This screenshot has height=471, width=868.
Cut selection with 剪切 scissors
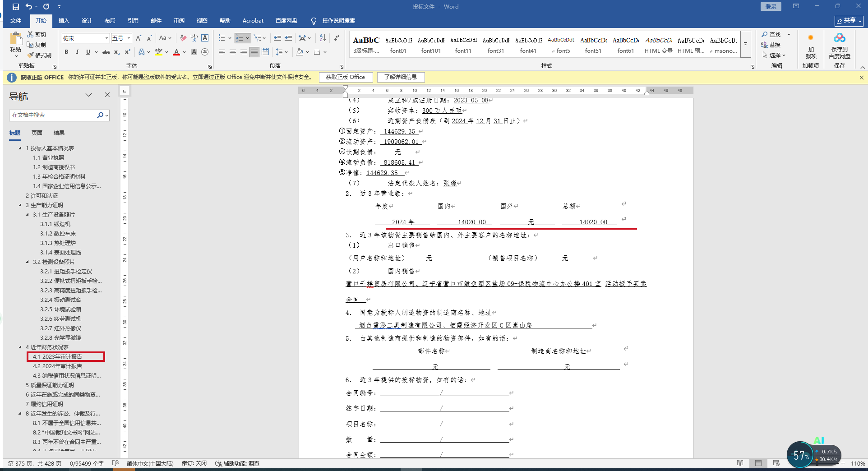37,34
